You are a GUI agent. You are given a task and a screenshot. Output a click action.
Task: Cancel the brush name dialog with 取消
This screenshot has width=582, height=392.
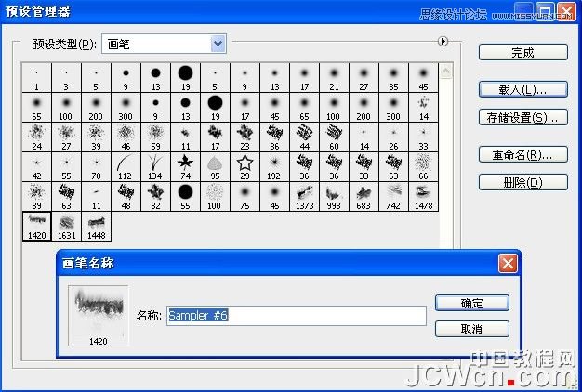click(471, 329)
